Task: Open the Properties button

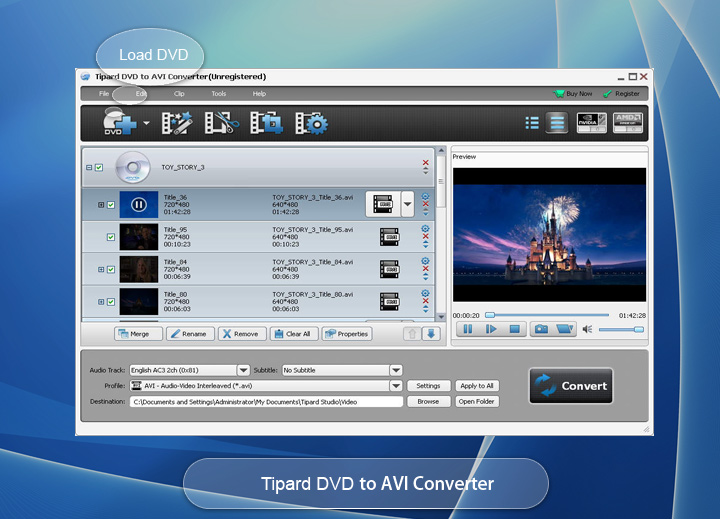Action: (x=347, y=334)
